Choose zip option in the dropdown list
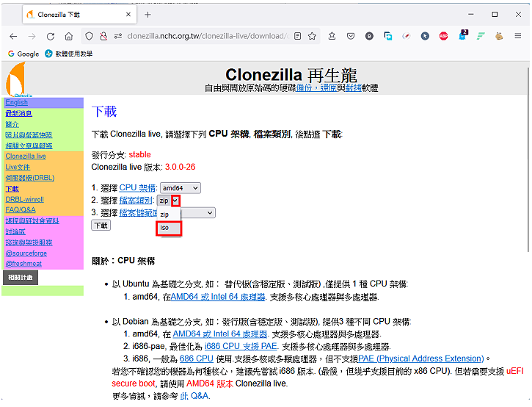Screen dimensions: 532x407 (x=168, y=215)
